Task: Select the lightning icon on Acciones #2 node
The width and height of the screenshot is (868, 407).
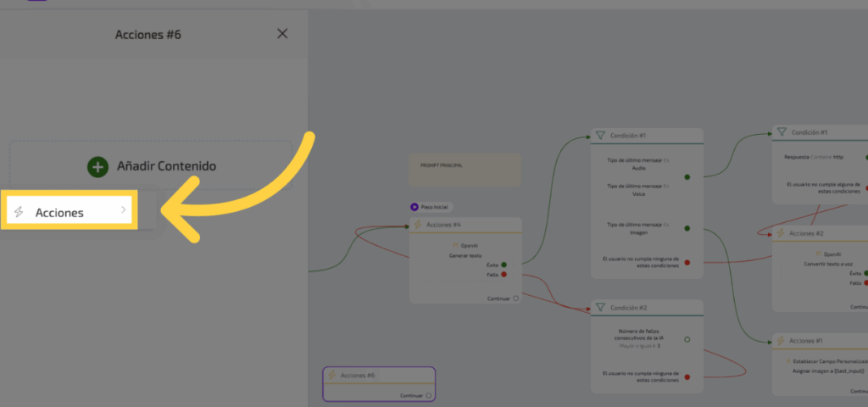Action: tap(781, 233)
